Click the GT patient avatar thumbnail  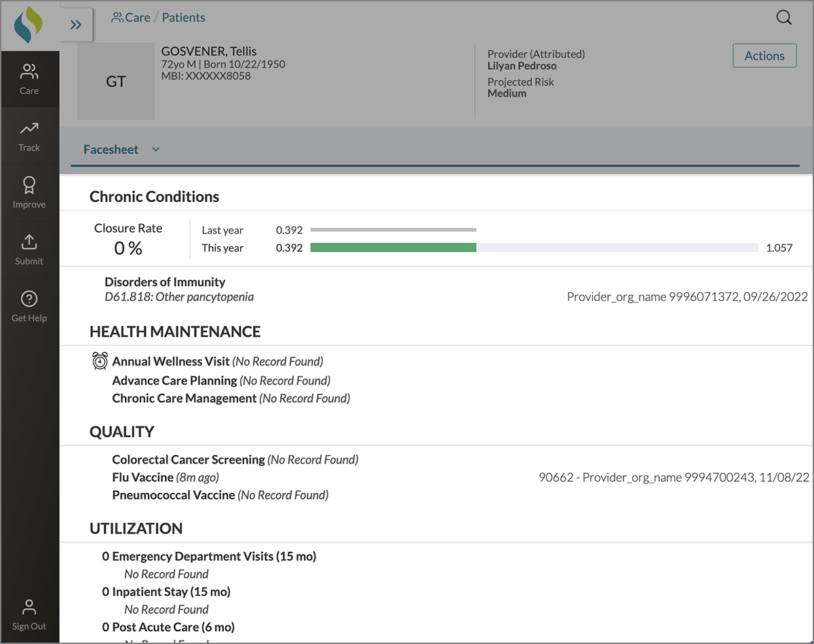click(116, 81)
